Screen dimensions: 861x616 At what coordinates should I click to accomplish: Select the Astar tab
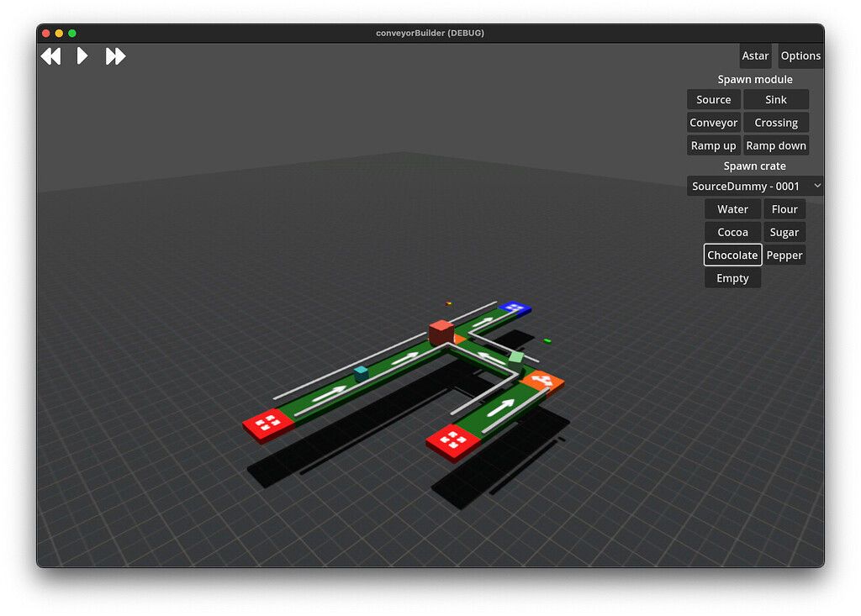(x=755, y=55)
